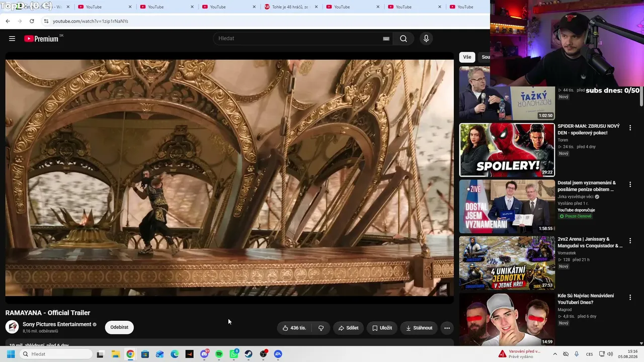Open options menu for Dostal jsem vyznamenání video
Image resolution: width=644 pixels, height=362 pixels.
[x=630, y=185]
